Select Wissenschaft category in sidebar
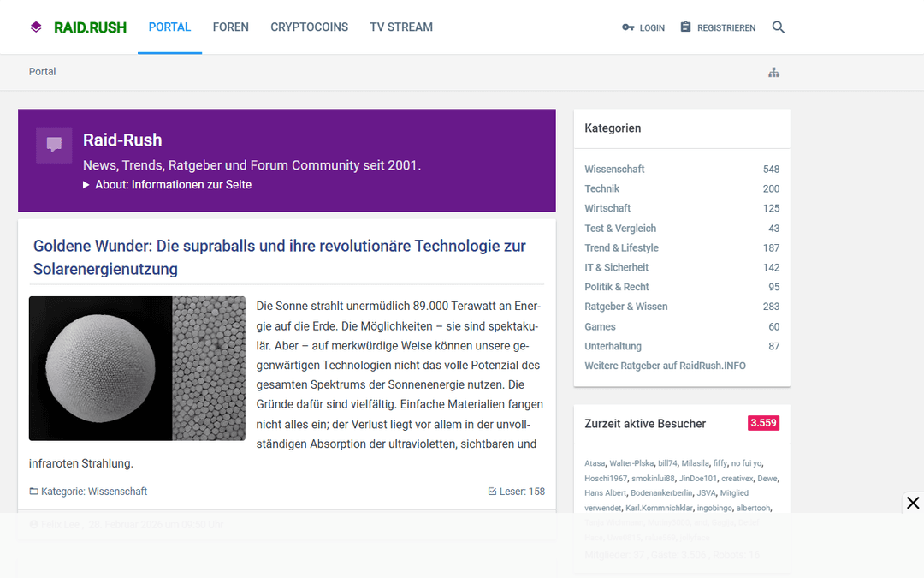Image resolution: width=924 pixels, height=578 pixels. click(x=614, y=170)
